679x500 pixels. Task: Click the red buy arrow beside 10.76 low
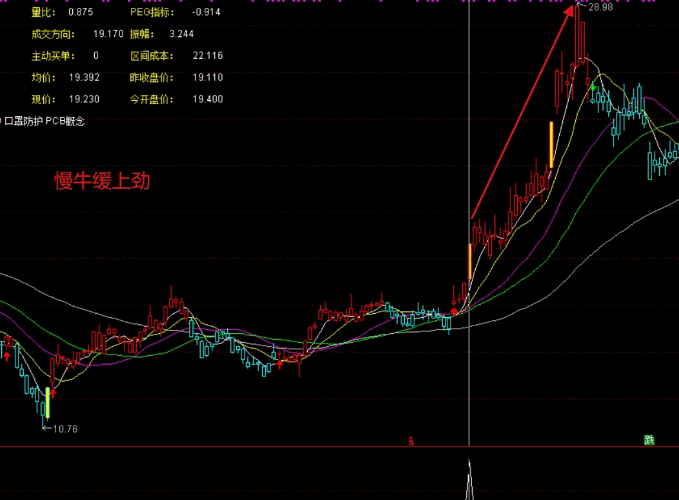tap(53, 394)
